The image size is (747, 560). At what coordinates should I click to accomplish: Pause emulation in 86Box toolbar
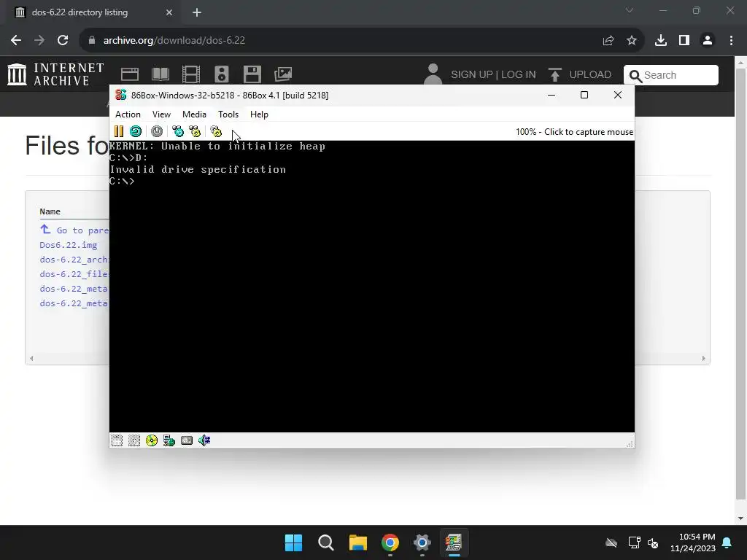119,131
